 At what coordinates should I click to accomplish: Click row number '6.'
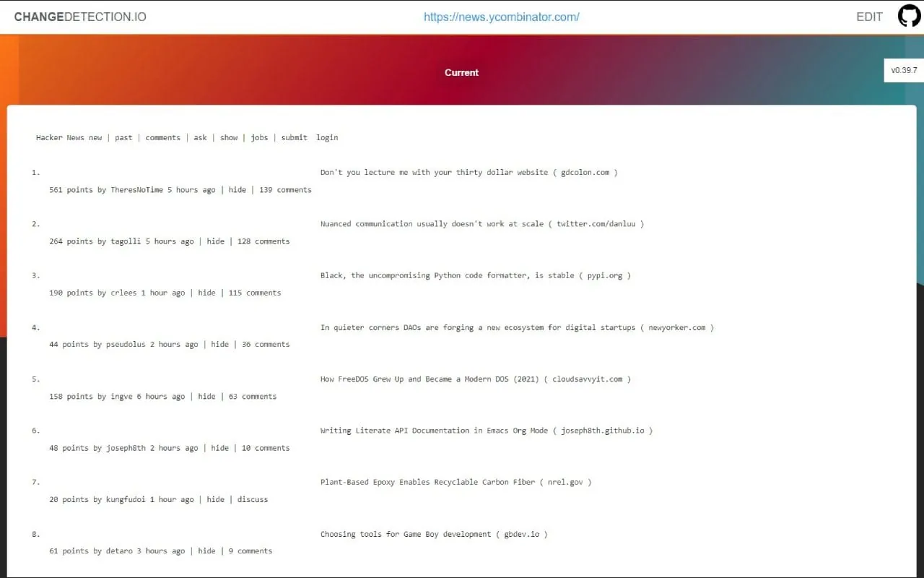click(36, 431)
